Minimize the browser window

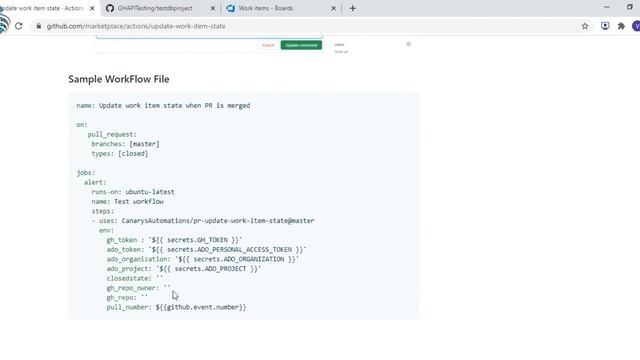[x=607, y=7]
